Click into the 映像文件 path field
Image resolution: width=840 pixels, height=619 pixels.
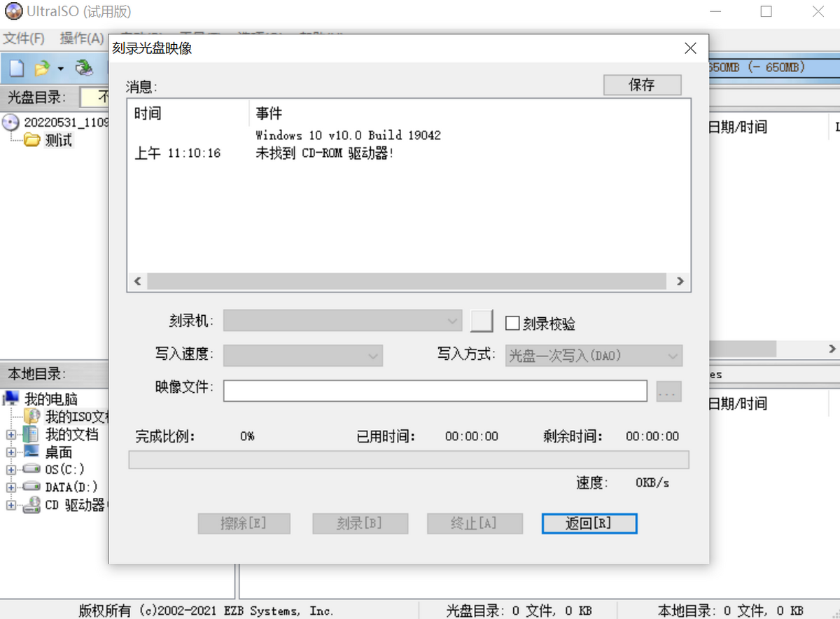pos(435,391)
